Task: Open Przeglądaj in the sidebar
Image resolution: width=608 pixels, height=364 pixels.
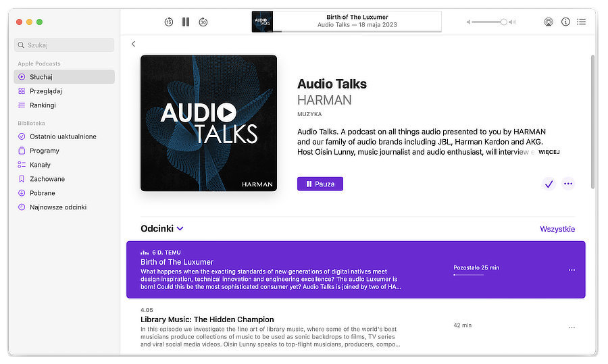Action: pos(64,91)
